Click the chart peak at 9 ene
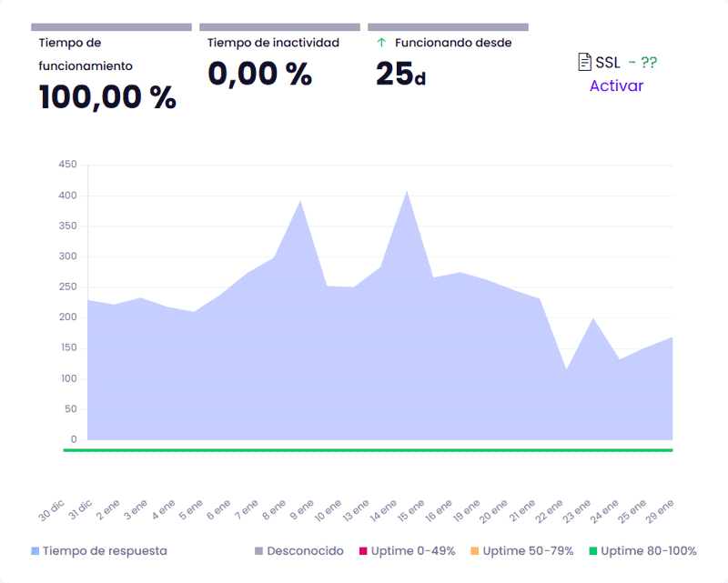 (300, 202)
